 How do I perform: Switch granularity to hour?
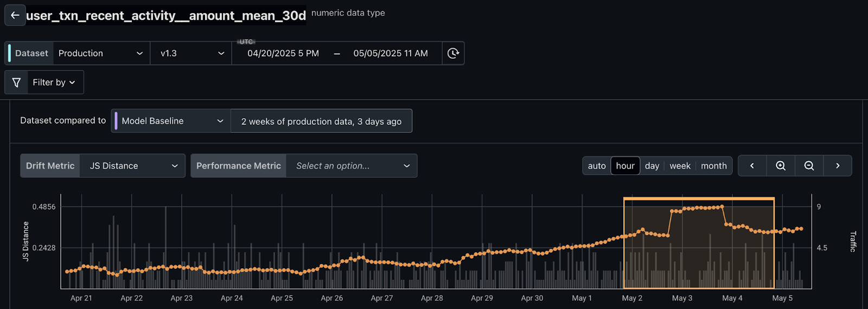pos(625,166)
